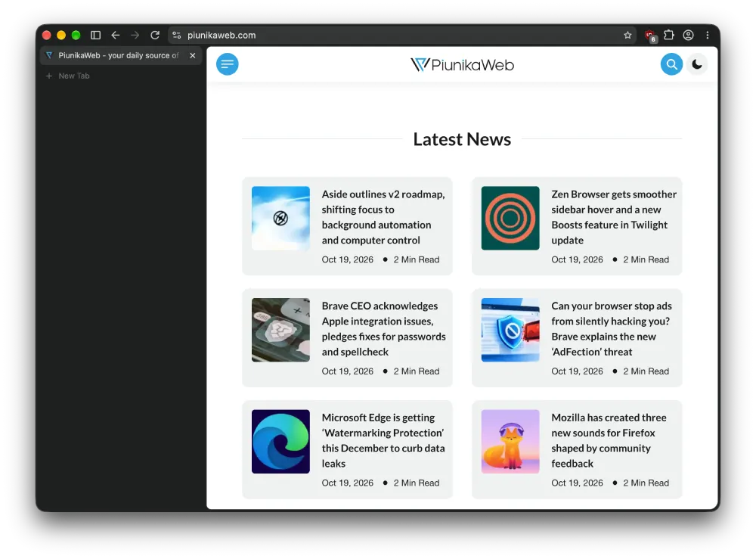Open the Zen Browser Twilight update article
Viewport: 756px width, 559px height.
click(614, 217)
